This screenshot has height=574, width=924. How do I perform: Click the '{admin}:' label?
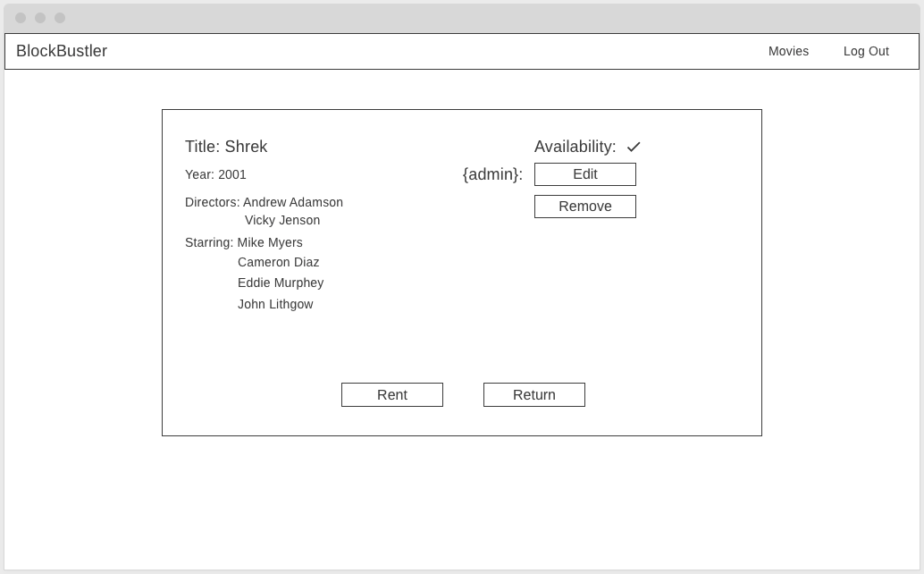point(492,174)
